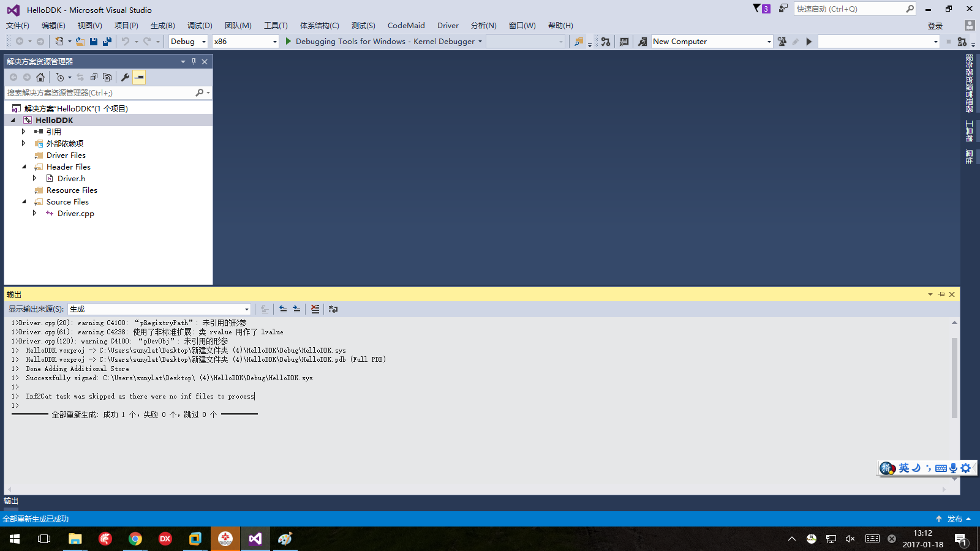Expand the 外部依赖项 node
980x551 pixels.
coord(24,143)
